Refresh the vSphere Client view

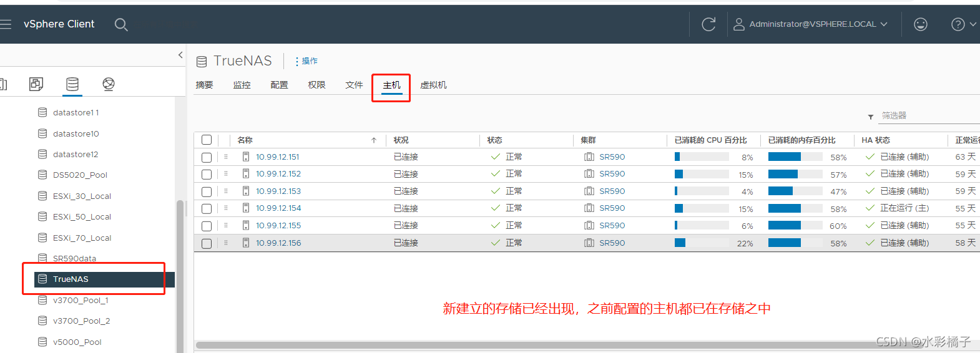(x=708, y=24)
